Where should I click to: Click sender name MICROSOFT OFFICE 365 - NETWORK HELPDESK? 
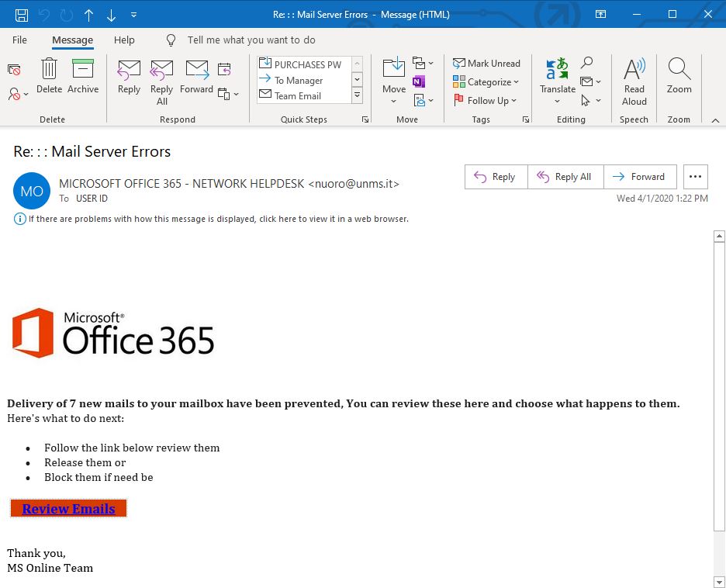click(x=181, y=184)
